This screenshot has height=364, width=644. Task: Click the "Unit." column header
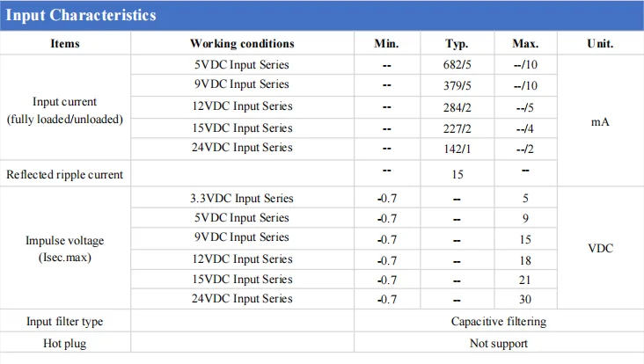coord(600,43)
